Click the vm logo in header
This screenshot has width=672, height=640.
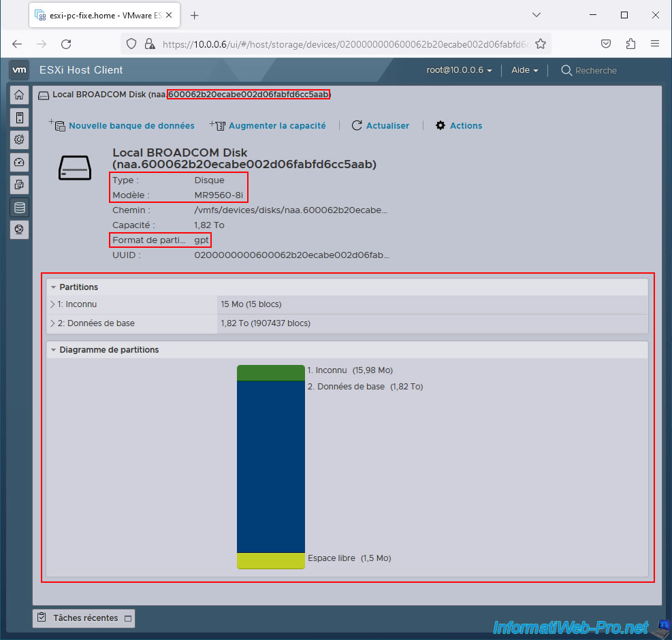coord(19,70)
